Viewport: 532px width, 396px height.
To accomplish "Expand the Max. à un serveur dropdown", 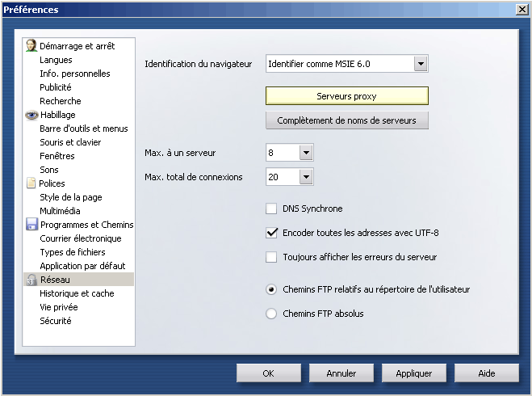I will tap(305, 153).
